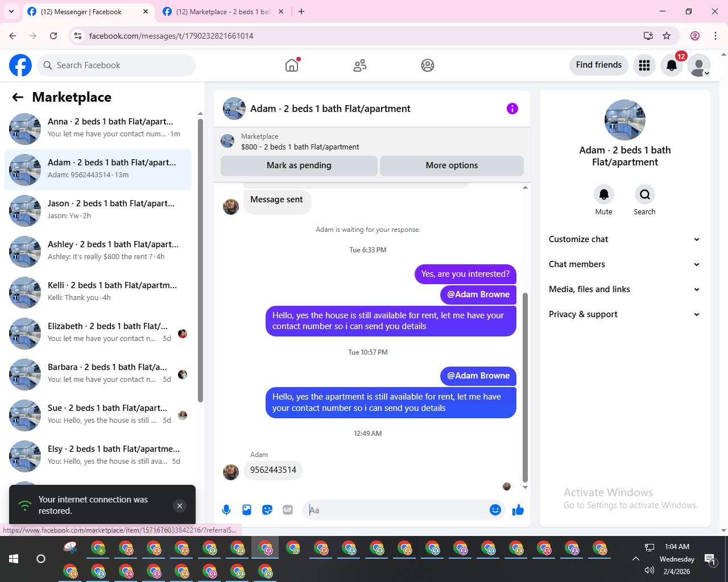Open the Chrome three-dot menu
Viewport: 728px width, 582px height.
[715, 36]
